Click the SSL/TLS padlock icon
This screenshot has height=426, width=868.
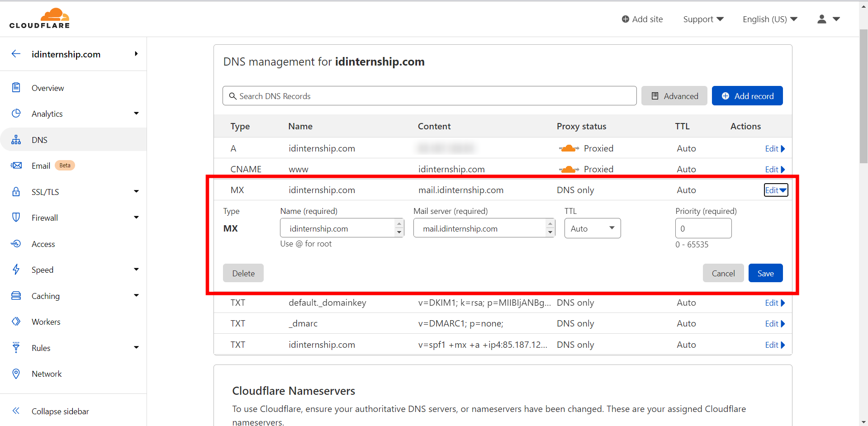(16, 192)
